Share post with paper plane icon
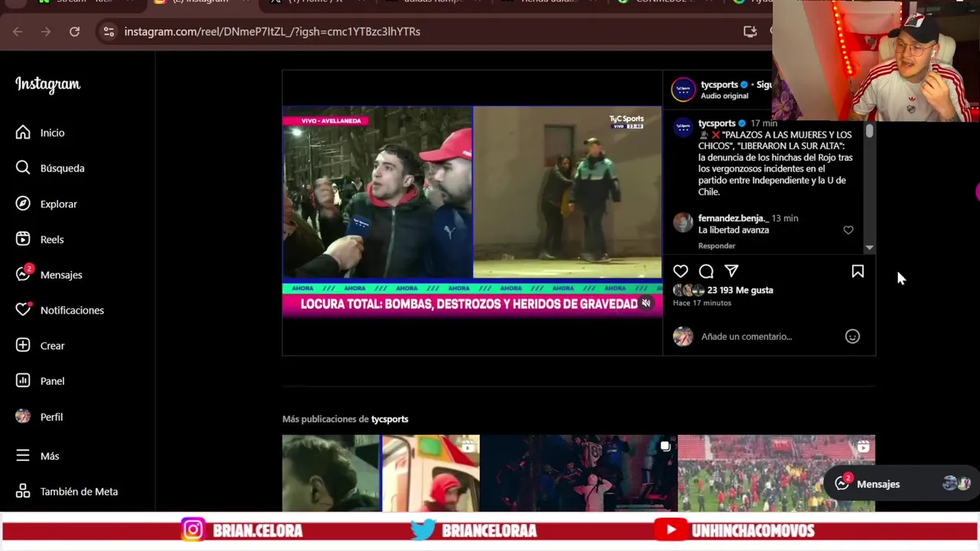 point(731,271)
